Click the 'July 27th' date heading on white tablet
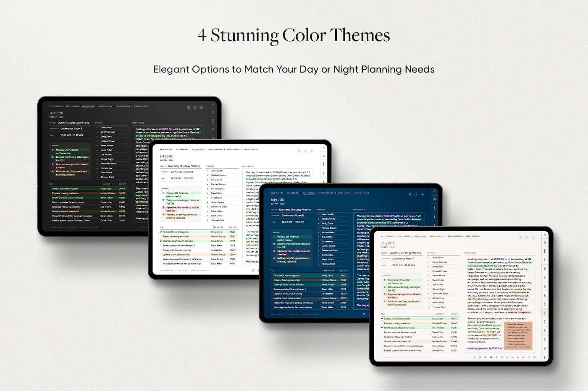This screenshot has width=588, height=391. [x=166, y=156]
